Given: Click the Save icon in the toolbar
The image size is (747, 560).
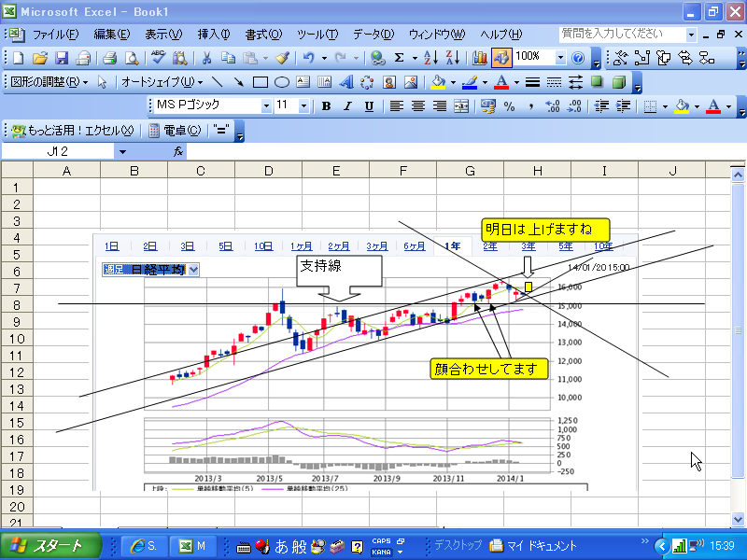Looking at the screenshot, I should coord(63,58).
